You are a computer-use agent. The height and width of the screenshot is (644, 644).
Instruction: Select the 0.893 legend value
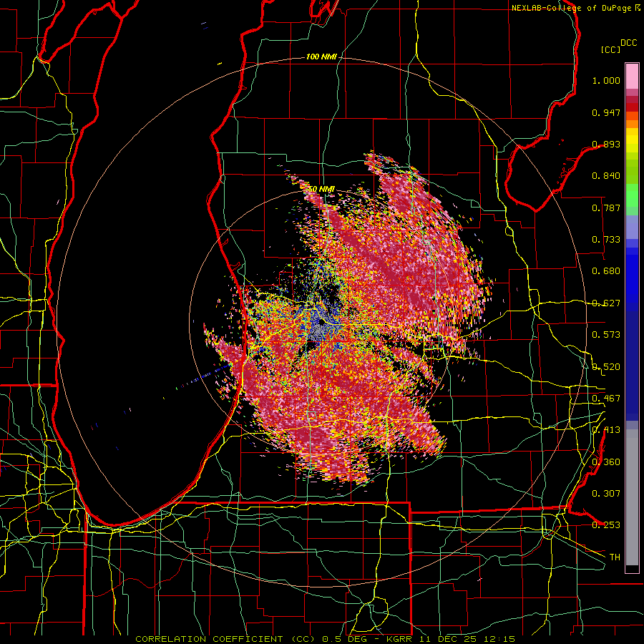tap(606, 144)
